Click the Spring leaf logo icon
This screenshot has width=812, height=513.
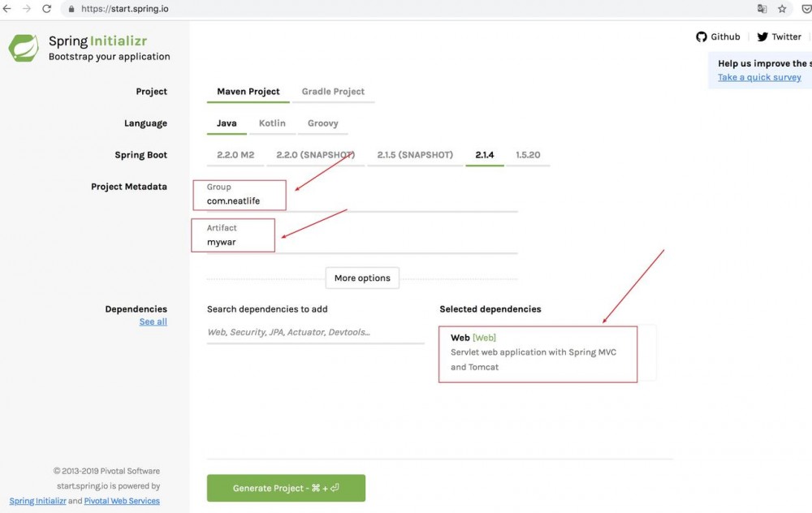pyautogui.click(x=24, y=49)
